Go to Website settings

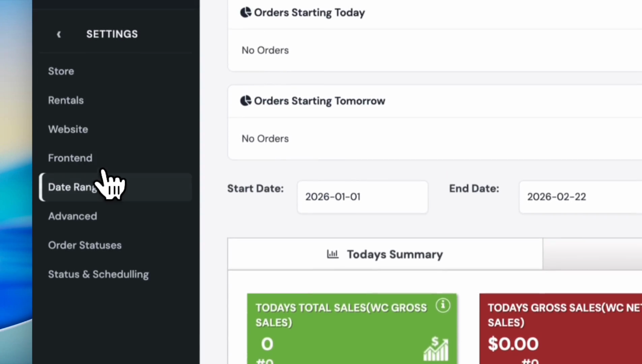click(x=68, y=129)
